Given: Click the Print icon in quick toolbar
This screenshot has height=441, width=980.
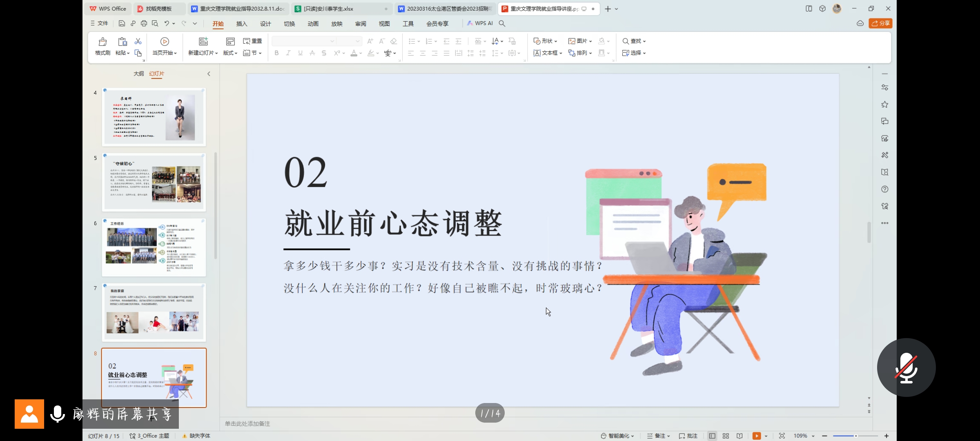Looking at the screenshot, I should click(x=144, y=23).
